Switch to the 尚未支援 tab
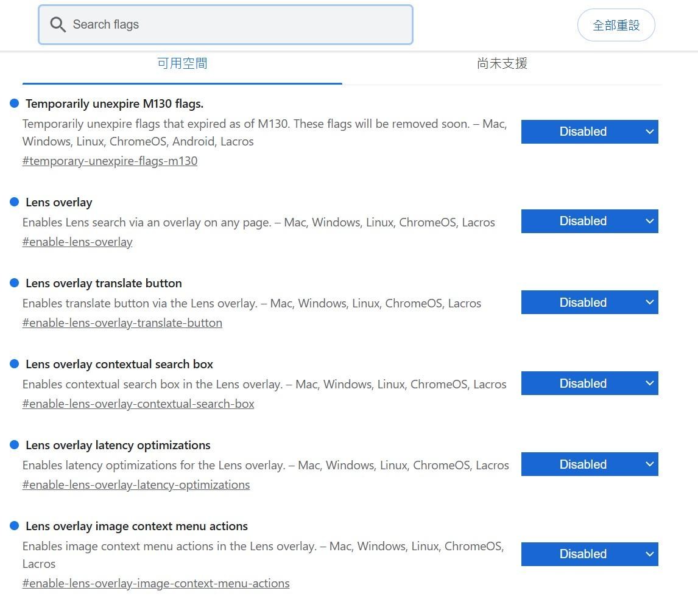 pyautogui.click(x=501, y=63)
